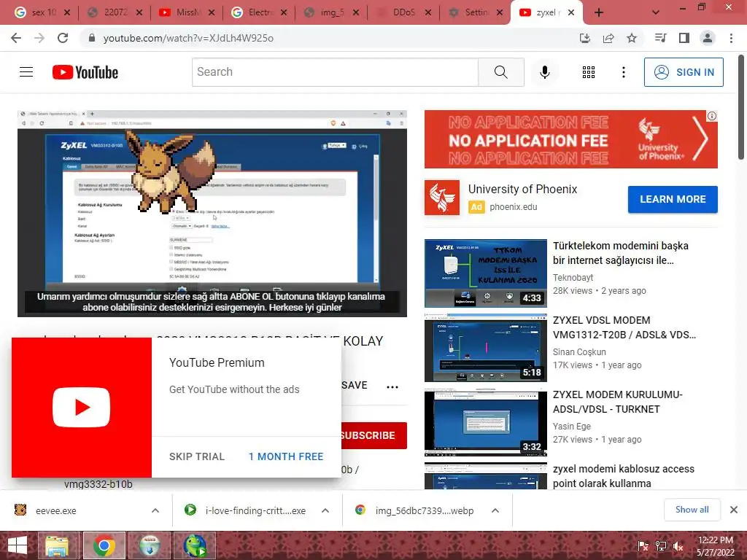Open Chrome three-dot menu
The width and height of the screenshot is (747, 560).
[x=731, y=38]
